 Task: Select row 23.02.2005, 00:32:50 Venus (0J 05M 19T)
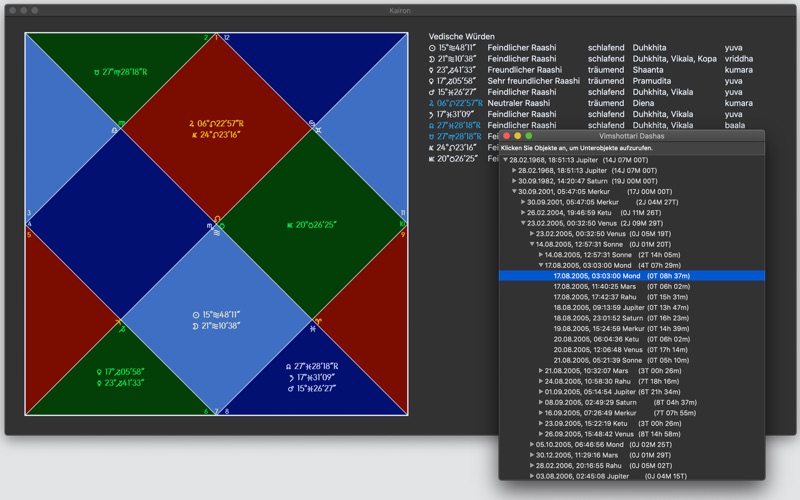632,234
